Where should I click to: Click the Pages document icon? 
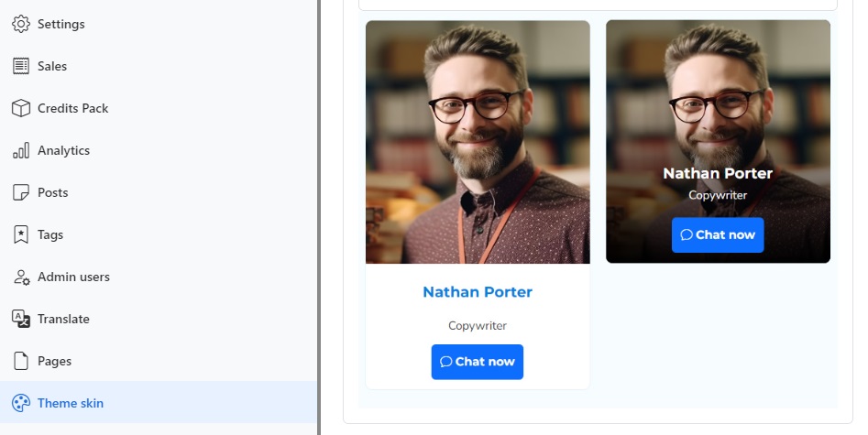[21, 361]
